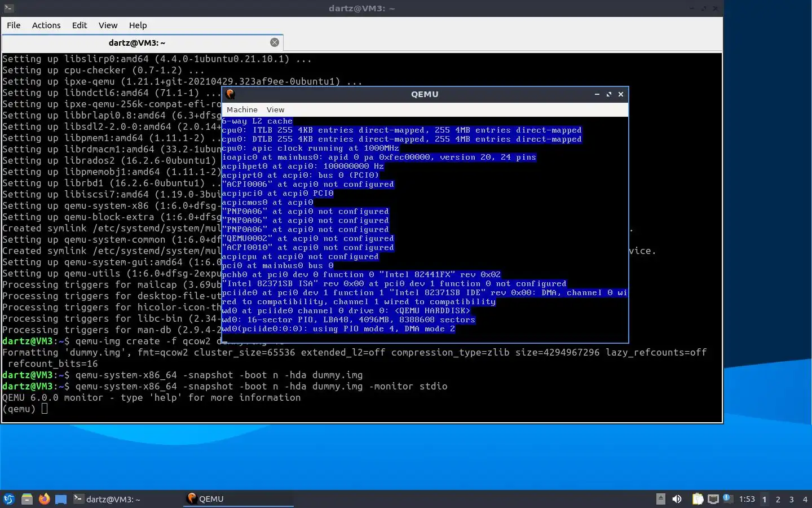Close the QEMU window

(x=621, y=94)
